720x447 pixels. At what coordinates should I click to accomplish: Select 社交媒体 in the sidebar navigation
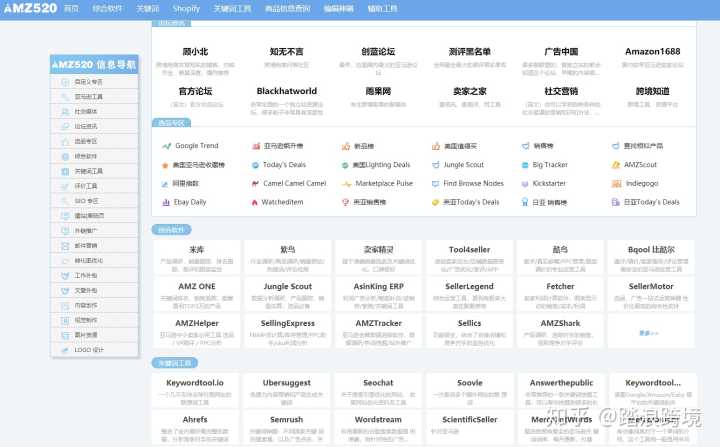click(x=94, y=112)
